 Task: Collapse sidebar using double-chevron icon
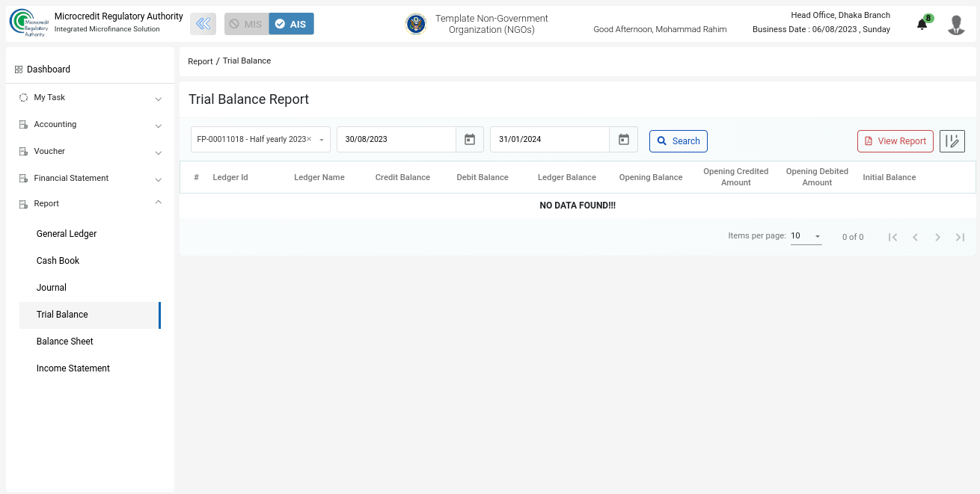[203, 24]
